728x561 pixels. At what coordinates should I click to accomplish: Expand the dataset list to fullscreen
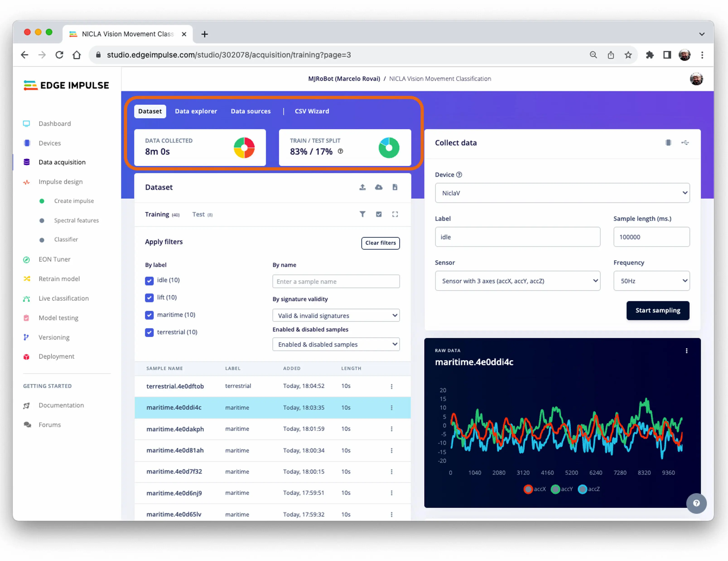395,214
